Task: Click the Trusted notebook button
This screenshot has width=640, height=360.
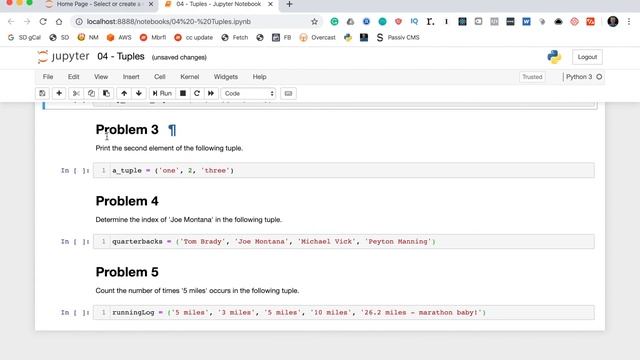Action: (x=532, y=77)
